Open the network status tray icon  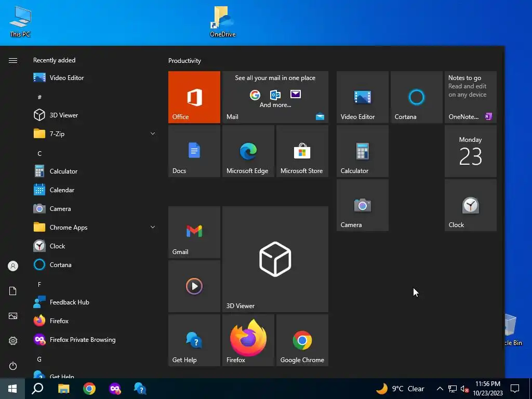(x=453, y=389)
